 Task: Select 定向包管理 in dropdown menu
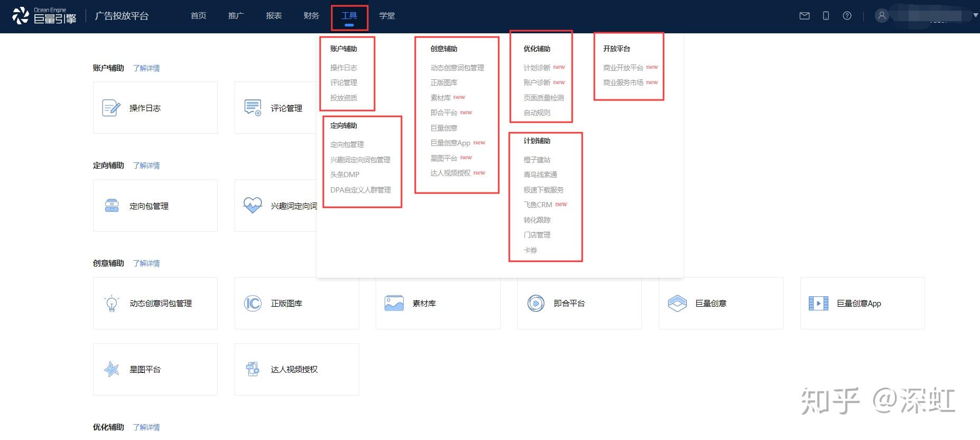[x=347, y=144]
